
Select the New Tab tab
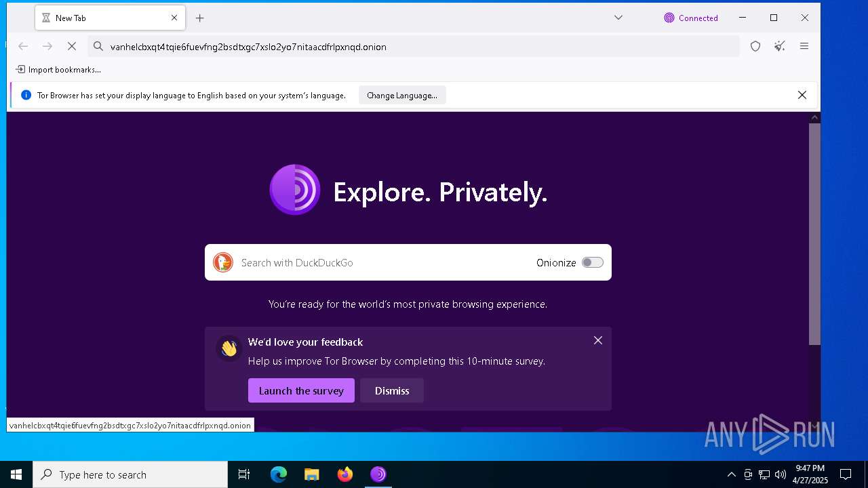[x=110, y=18]
